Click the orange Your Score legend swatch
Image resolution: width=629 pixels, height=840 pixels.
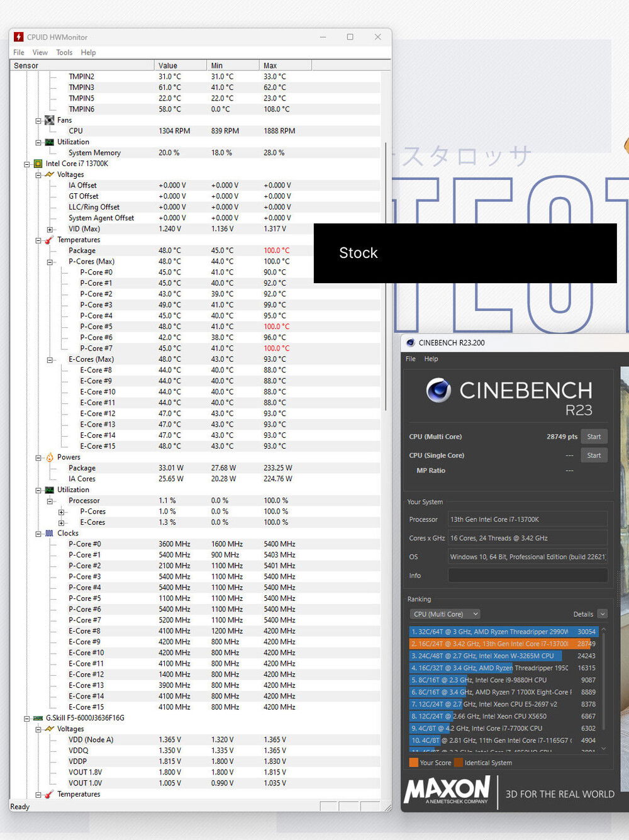(413, 763)
